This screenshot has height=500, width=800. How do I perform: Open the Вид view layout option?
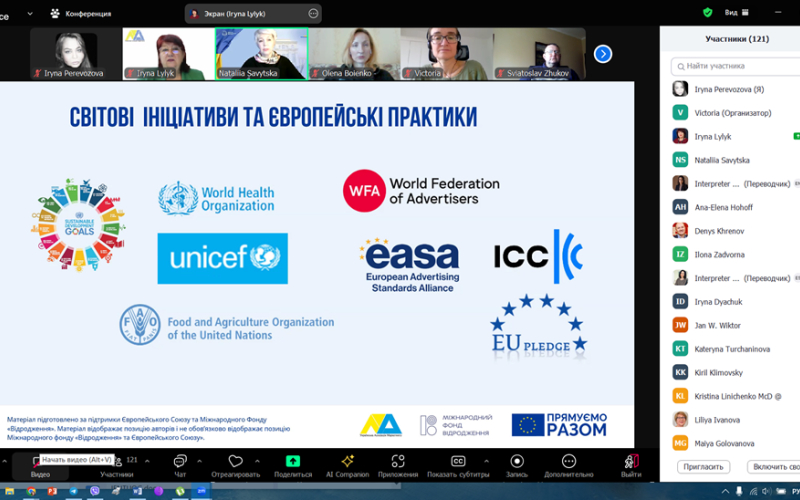coord(737,13)
